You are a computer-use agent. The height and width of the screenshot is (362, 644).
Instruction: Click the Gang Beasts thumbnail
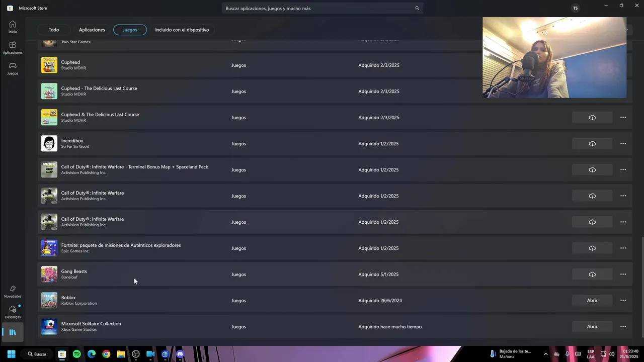[x=49, y=274]
